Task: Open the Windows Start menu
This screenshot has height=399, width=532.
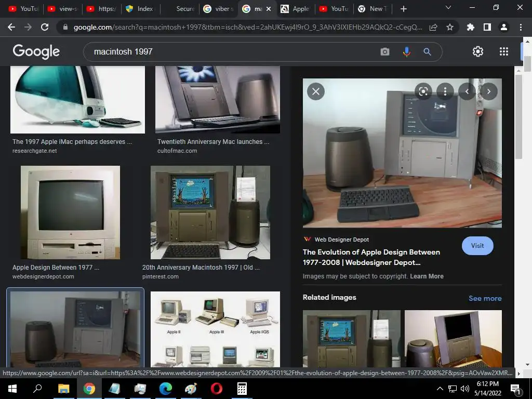Action: 12,389
